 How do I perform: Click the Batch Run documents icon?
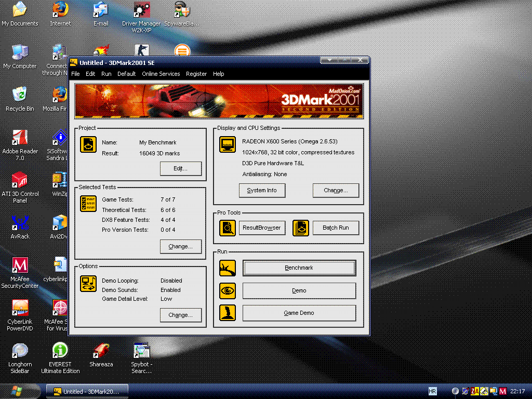point(301,228)
